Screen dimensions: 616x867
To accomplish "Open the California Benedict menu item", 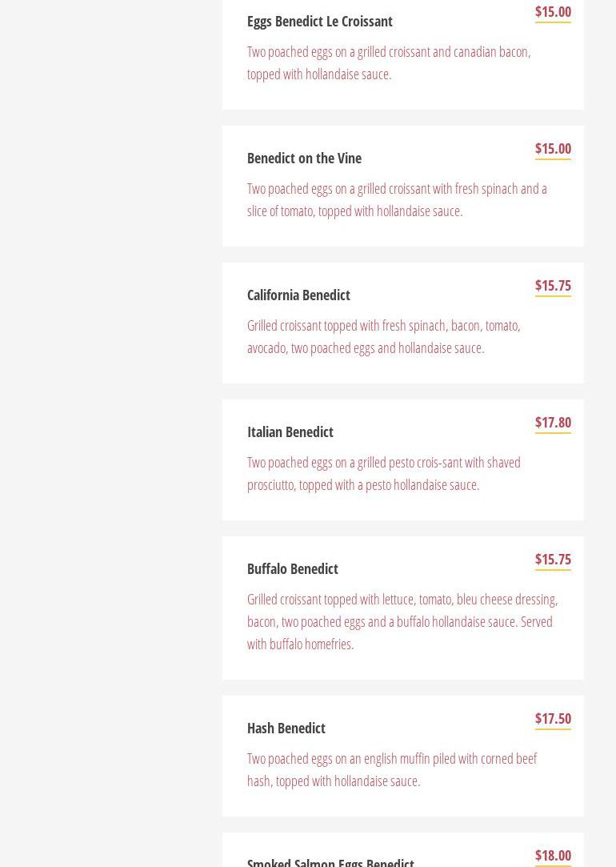I will (298, 295).
